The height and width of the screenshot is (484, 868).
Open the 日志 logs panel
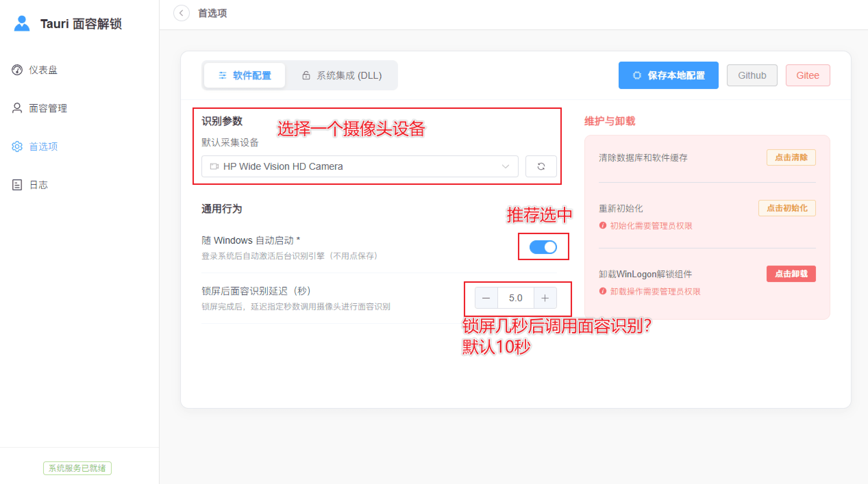click(x=38, y=185)
